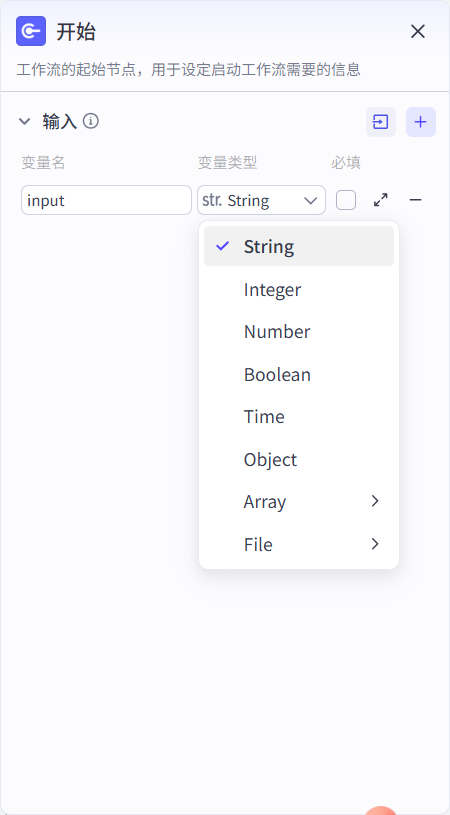Open the str. String type dropdown
Image resolution: width=450 pixels, height=815 pixels.
click(x=261, y=200)
